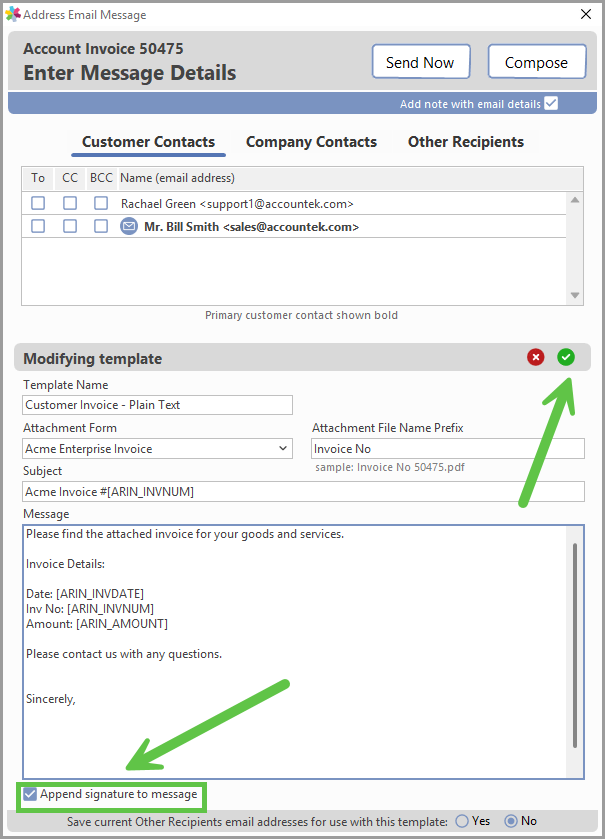Viewport: 605px width, 839px height.
Task: Close the Address Email Message window
Action: [586, 14]
